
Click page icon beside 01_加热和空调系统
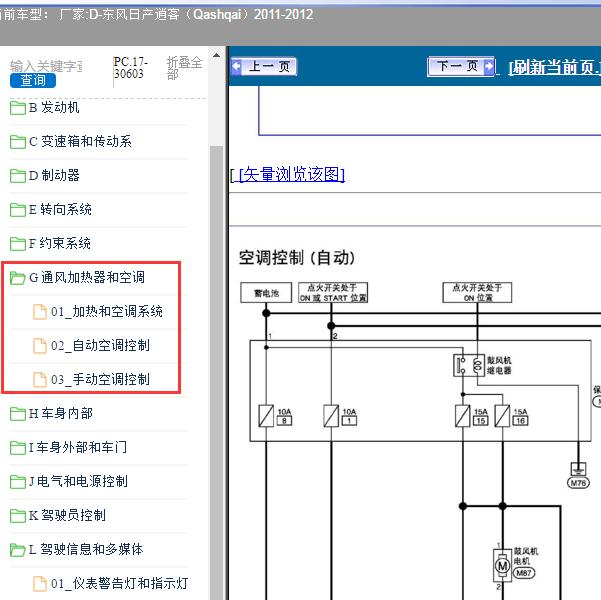tap(40, 312)
